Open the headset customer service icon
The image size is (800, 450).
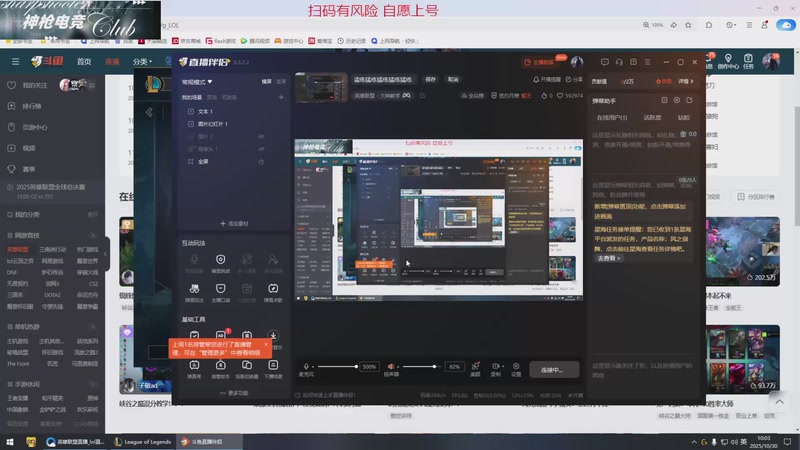click(x=619, y=62)
